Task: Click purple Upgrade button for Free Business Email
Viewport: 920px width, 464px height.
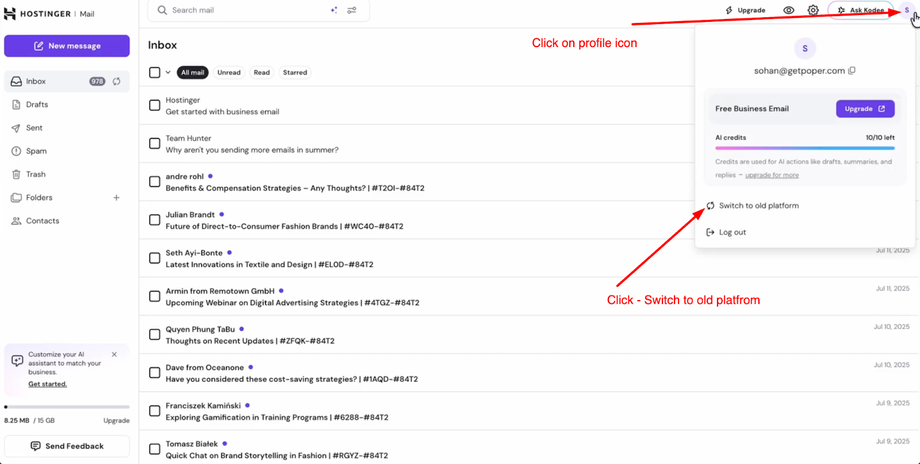Action: click(x=865, y=109)
